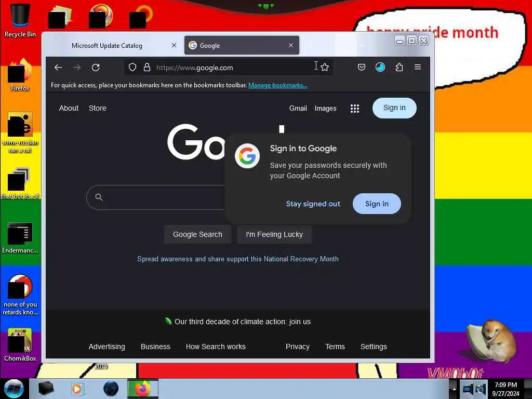This screenshot has width=532, height=399.
Task: Open the taskbar clock and date
Action: [506, 389]
